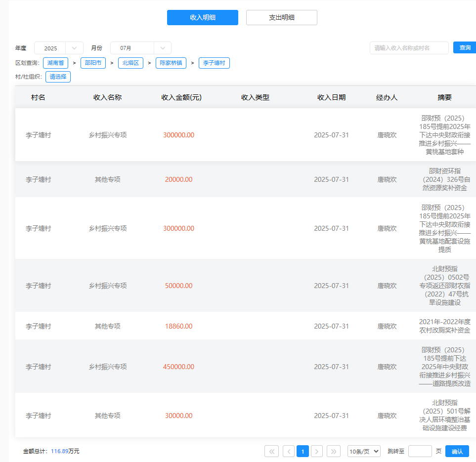Viewport: 476px width, 462px height.
Task: Jump to last page double-arrow icon
Action: pos(334,451)
